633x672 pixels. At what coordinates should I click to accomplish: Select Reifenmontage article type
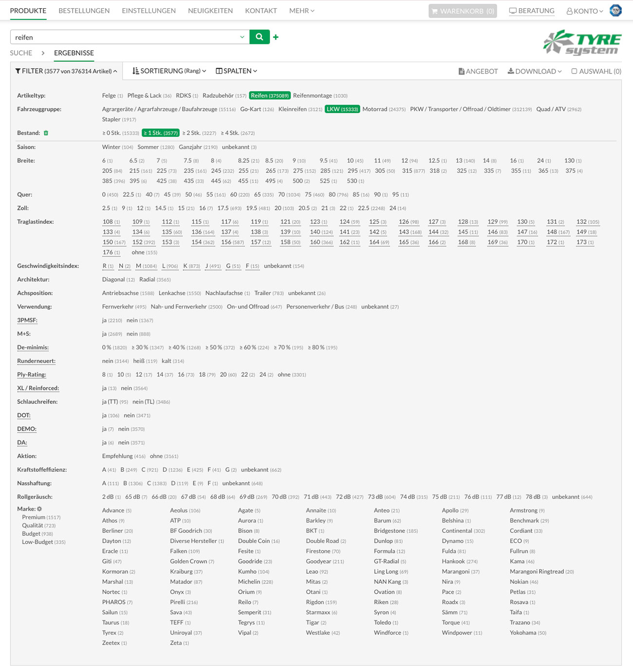coord(320,95)
